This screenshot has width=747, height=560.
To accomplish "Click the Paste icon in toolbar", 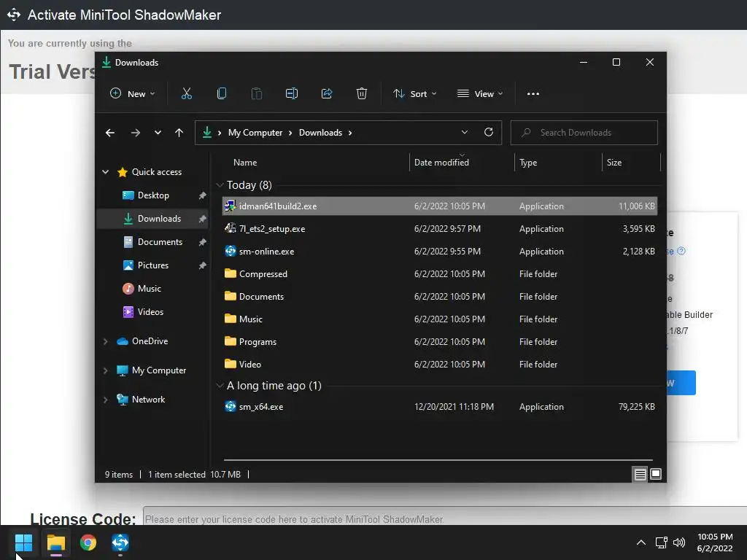I will (x=257, y=94).
